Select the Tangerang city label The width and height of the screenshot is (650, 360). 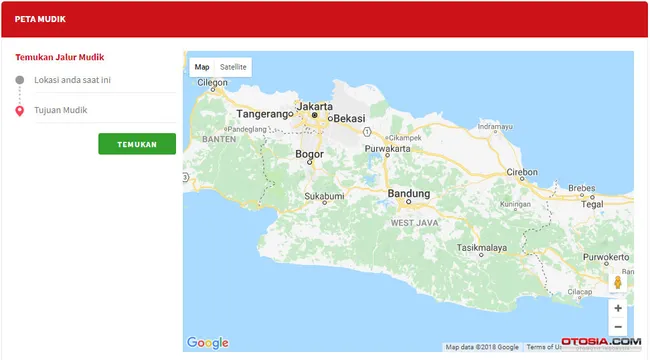pyautogui.click(x=262, y=114)
